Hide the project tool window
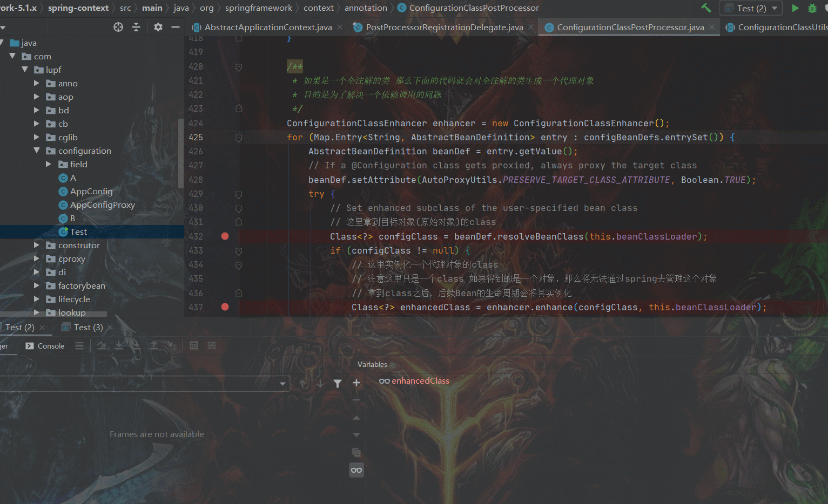The image size is (828, 504). coord(176,27)
